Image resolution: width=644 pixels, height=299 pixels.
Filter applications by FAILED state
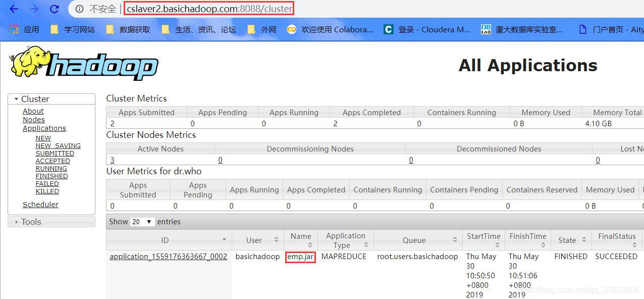click(47, 183)
